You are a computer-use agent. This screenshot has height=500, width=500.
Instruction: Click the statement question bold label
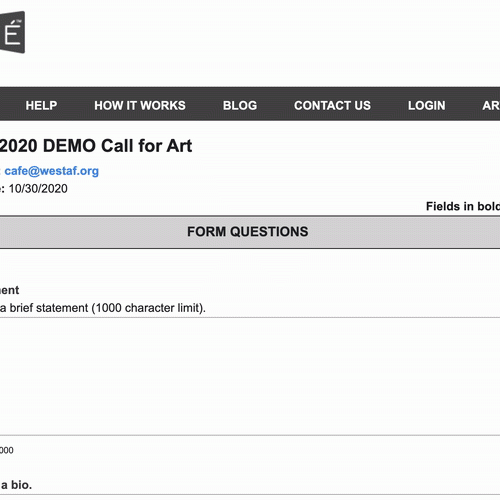point(10,290)
